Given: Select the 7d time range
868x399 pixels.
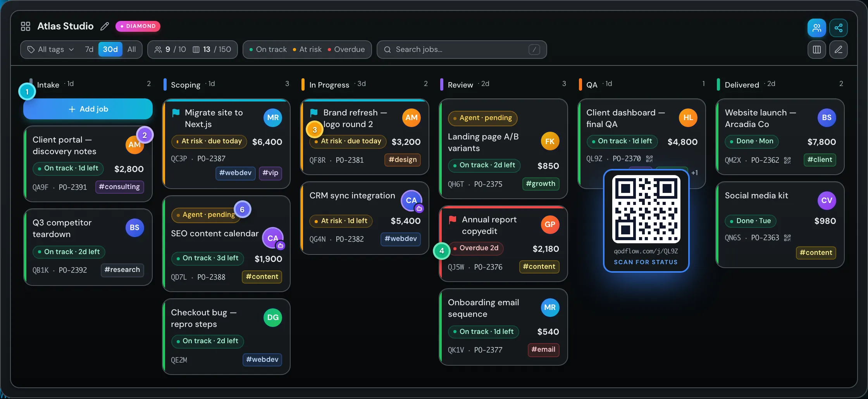Looking at the screenshot, I should point(89,50).
